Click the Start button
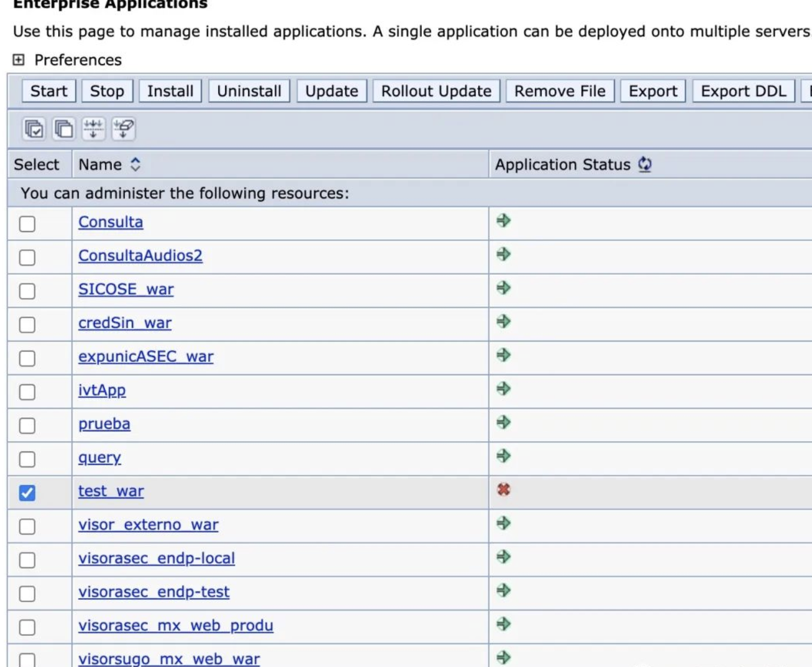812x667 pixels. click(48, 91)
